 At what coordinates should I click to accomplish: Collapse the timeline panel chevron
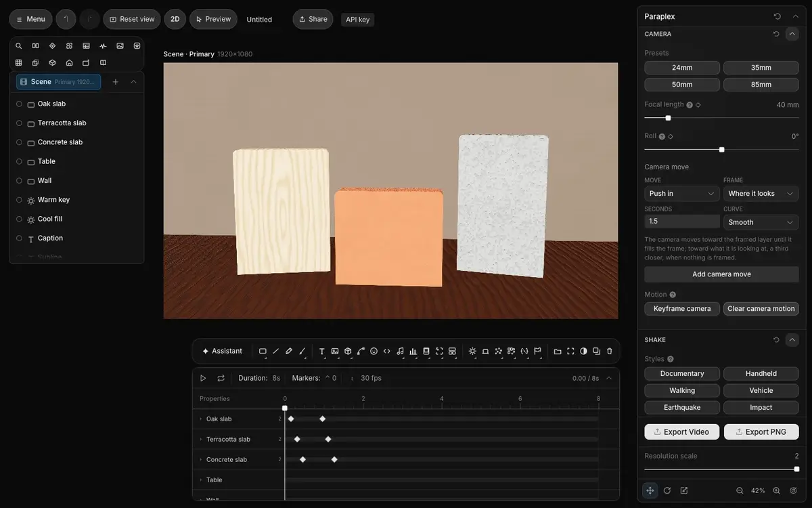(608, 378)
